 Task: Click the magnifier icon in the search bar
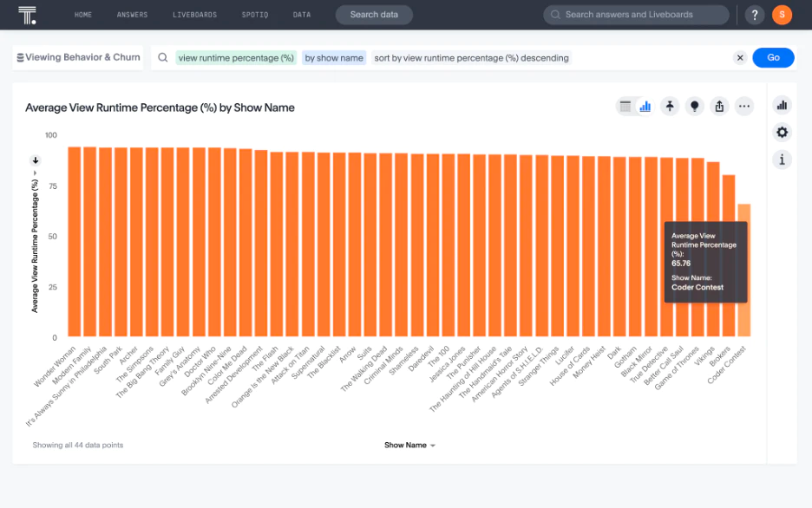click(162, 57)
